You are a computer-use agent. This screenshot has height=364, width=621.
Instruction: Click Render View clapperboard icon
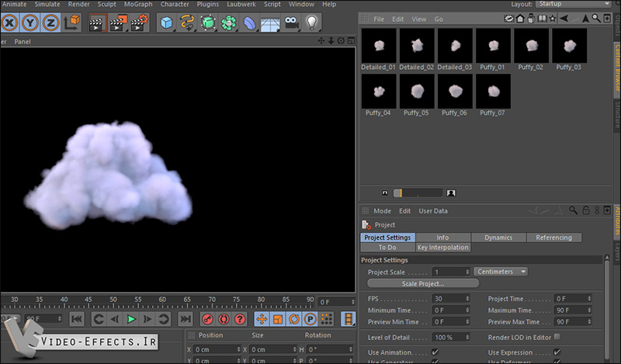(x=97, y=23)
